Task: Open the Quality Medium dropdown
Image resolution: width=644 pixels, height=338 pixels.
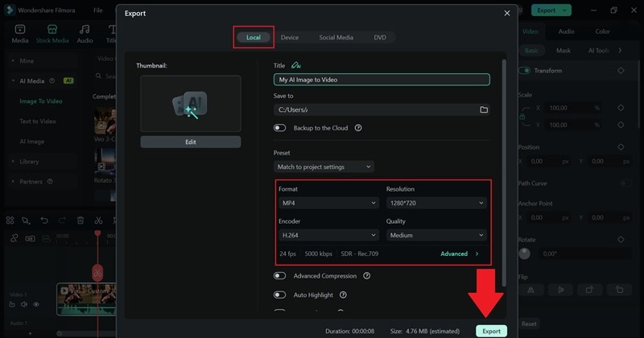Action: pos(436,235)
